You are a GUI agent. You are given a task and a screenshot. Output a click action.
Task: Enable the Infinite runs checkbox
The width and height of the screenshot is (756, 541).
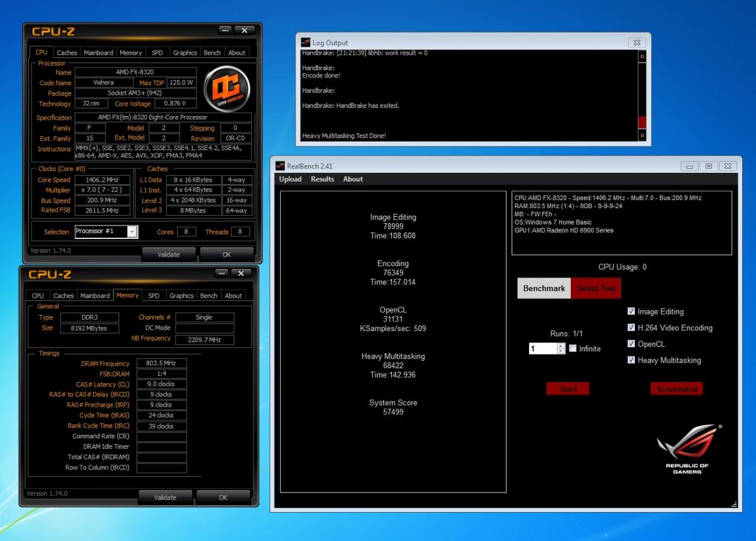573,348
